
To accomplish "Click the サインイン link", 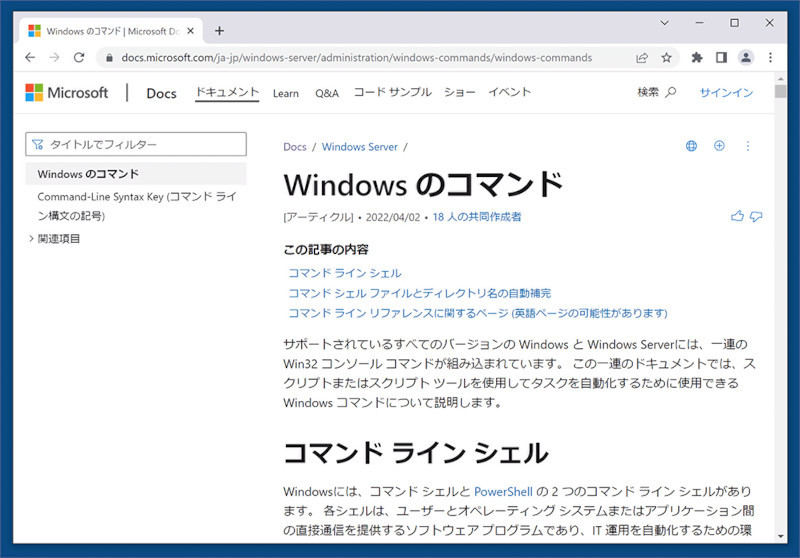I will (x=726, y=93).
